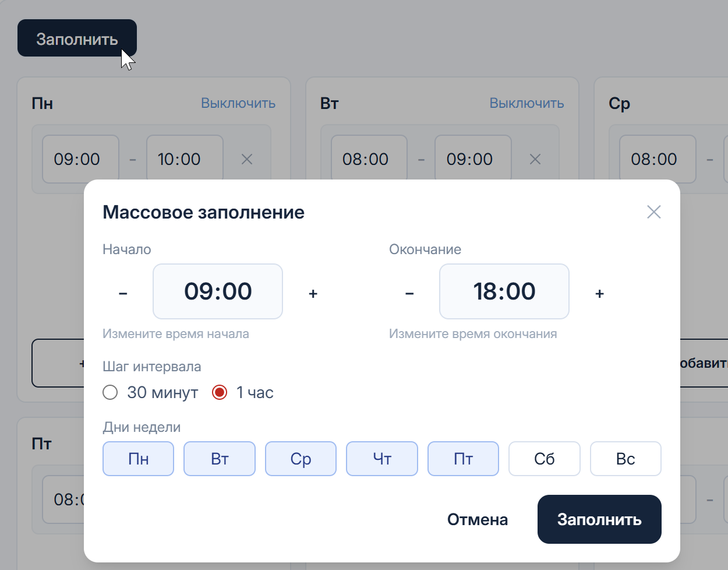
Task: Toggle Вт weekday chip
Action: pos(220,459)
